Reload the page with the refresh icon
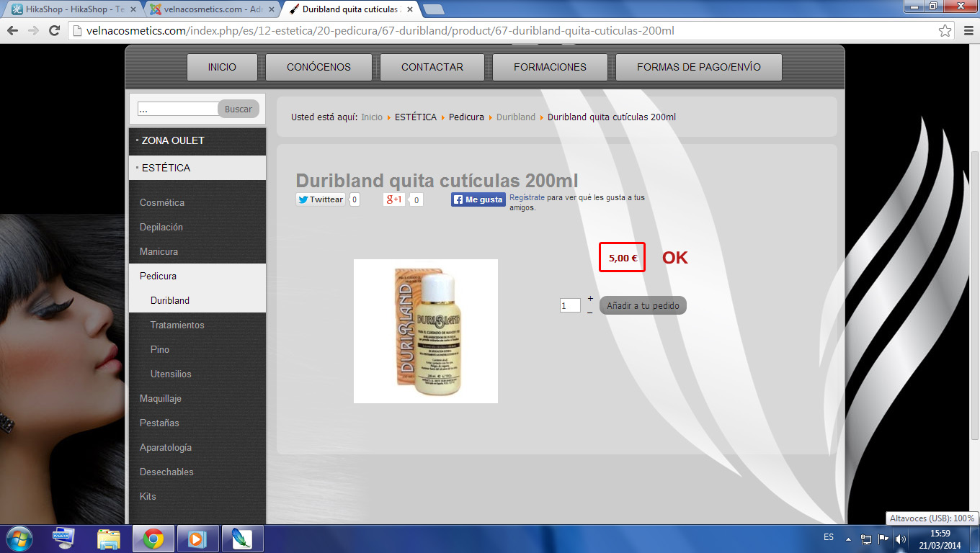The height and width of the screenshot is (553, 980). [x=54, y=31]
